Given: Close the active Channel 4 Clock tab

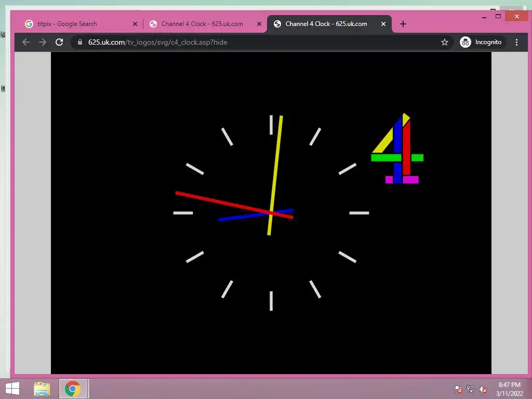Looking at the screenshot, I should (383, 24).
